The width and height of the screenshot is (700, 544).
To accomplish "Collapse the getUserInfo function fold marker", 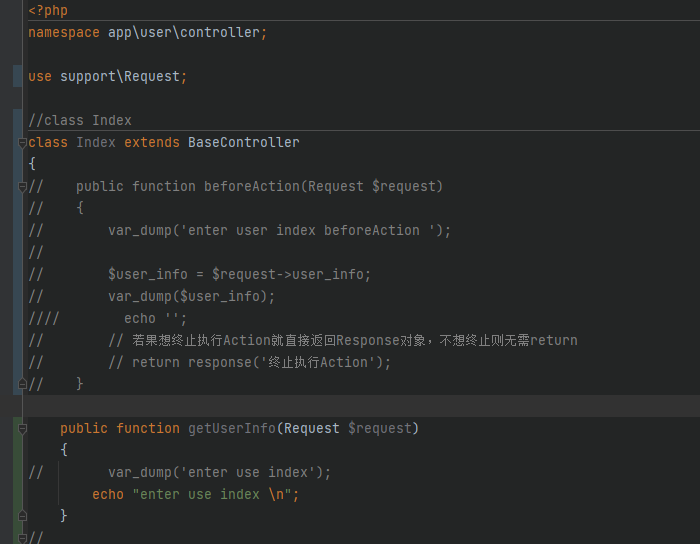I will pos(22,429).
